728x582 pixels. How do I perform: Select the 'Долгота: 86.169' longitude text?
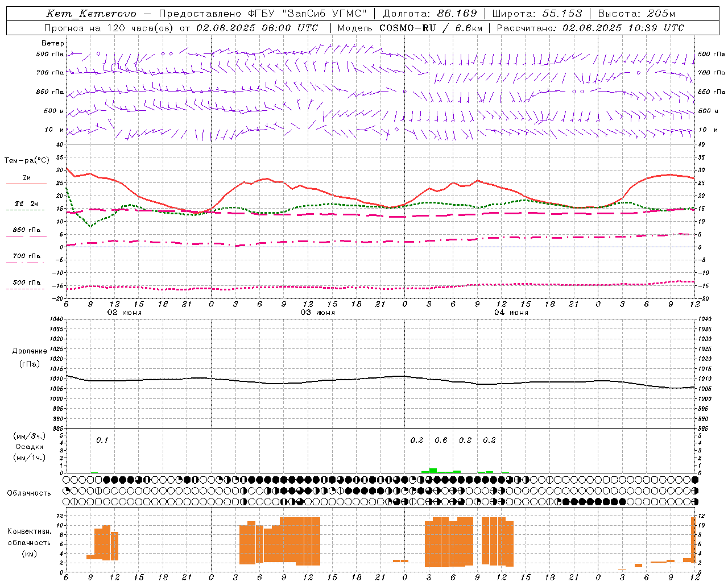430,14
